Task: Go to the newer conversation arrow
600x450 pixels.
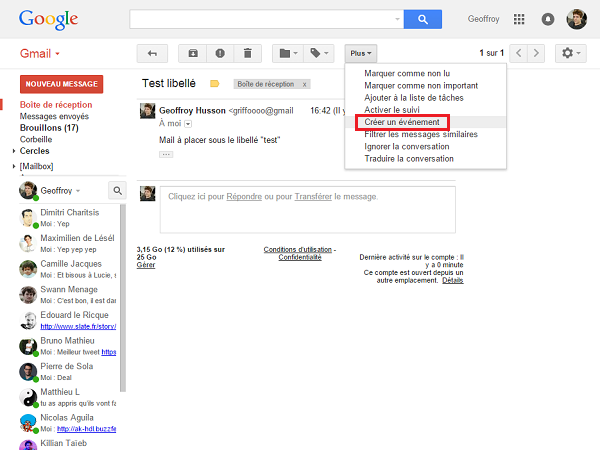Action: click(x=518, y=53)
